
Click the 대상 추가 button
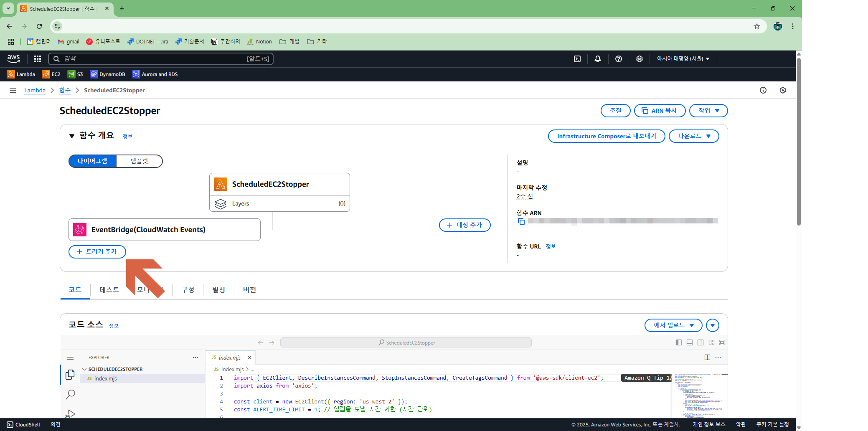point(465,225)
